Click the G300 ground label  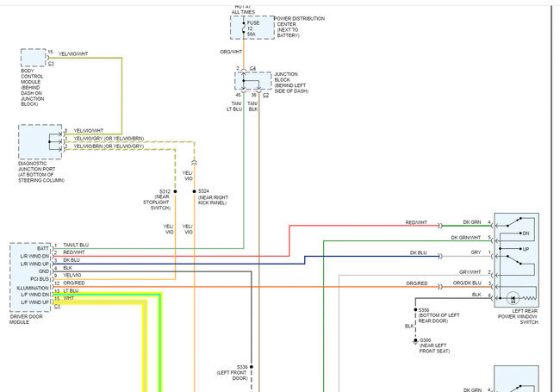click(425, 340)
